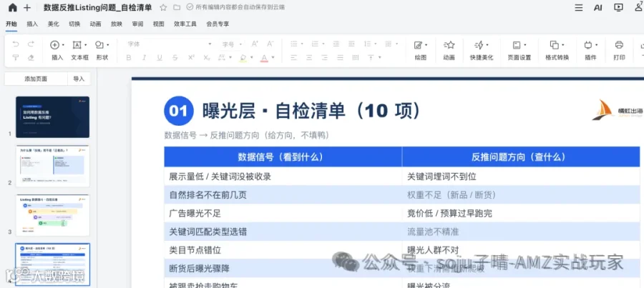Switch to the 开始 tab
Viewport: 644px width, 288px height.
11,24
